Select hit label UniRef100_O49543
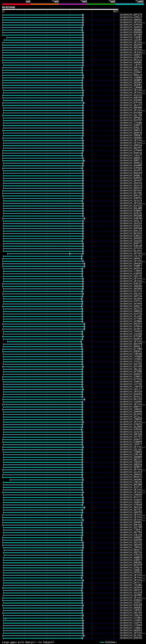Image resolution: width=146 pixels, height=644 pixels. pos(131,58)
